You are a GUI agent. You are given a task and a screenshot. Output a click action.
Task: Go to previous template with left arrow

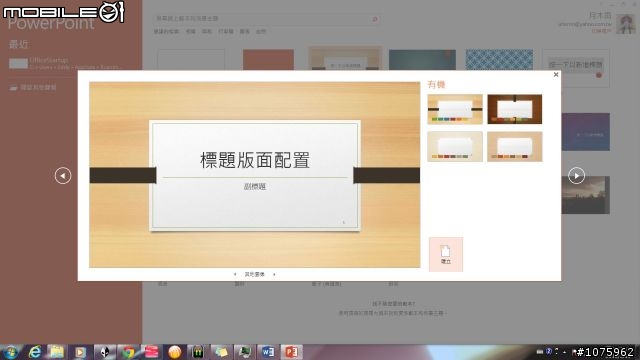pyautogui.click(x=63, y=176)
